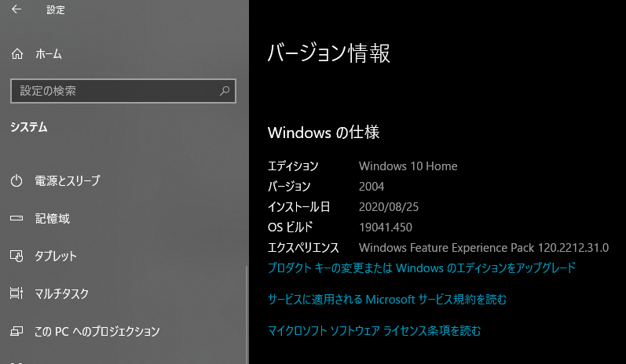Select the install date 2020/08/25
This screenshot has height=364, width=626.
[389, 206]
